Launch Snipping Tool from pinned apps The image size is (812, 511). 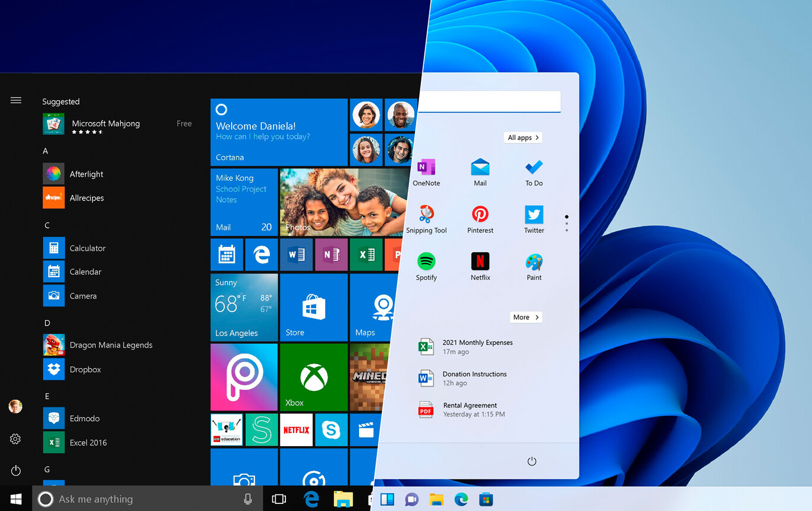426,220
